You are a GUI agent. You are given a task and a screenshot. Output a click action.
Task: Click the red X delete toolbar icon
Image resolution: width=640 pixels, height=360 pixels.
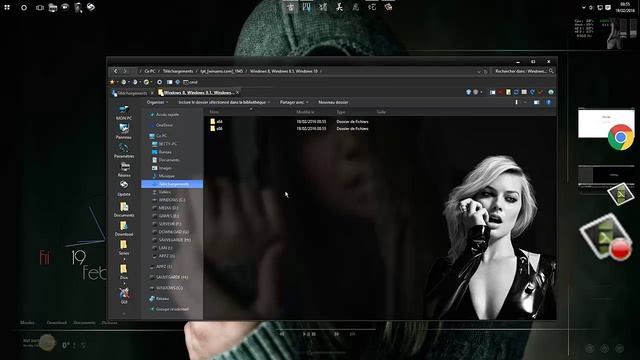(x=500, y=93)
